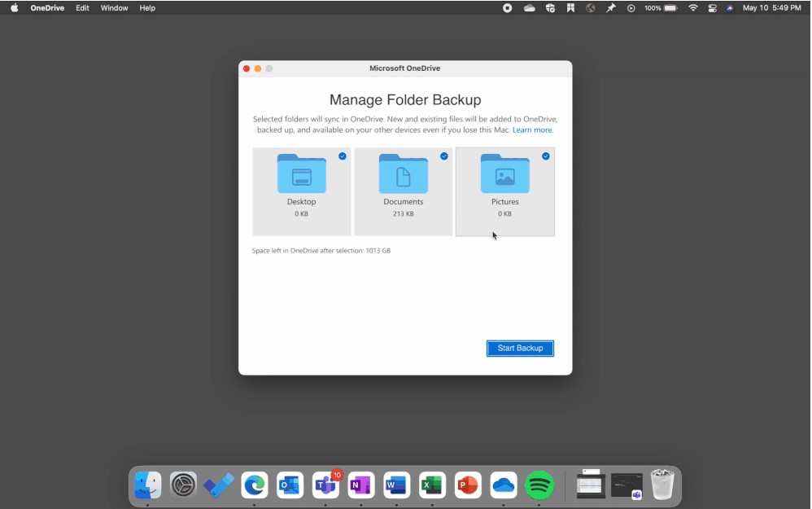Launch Microsoft Teams from the Dock
This screenshot has height=509, width=812.
coord(325,485)
